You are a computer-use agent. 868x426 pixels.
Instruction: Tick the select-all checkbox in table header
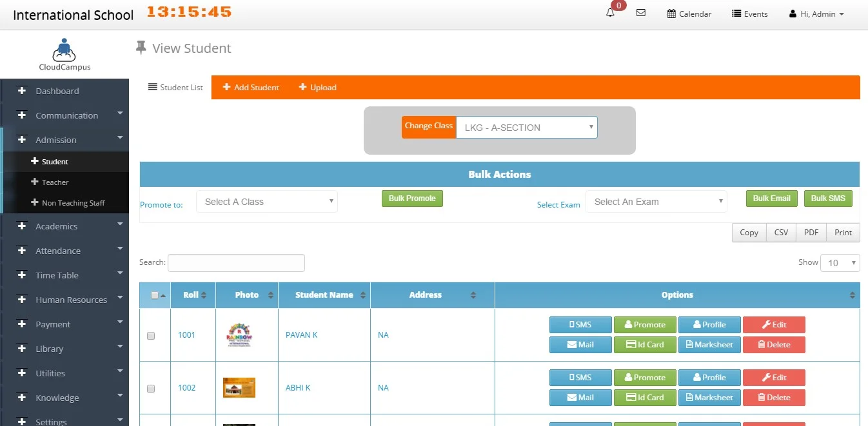pos(154,295)
